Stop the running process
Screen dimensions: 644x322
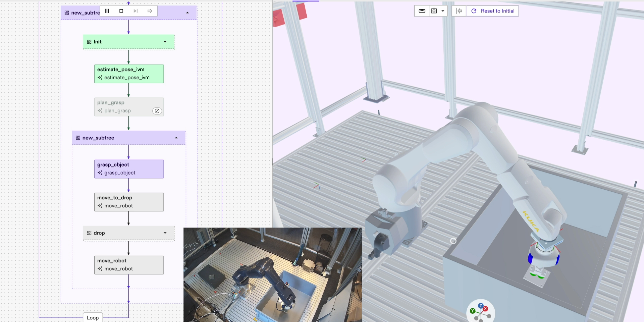click(121, 11)
